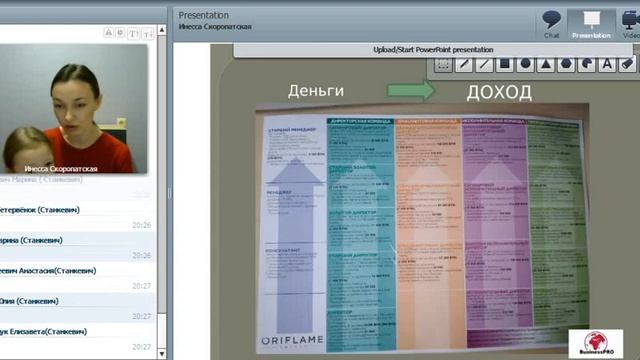Click the panel splitter handle between chat and presentation
The width and height of the screenshot is (640, 360).
(x=169, y=193)
